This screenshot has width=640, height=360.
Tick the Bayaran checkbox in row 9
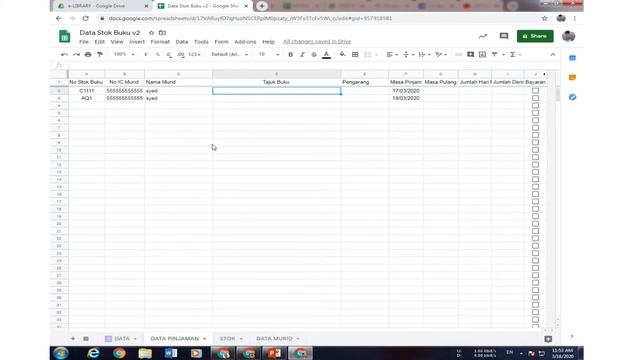point(535,142)
